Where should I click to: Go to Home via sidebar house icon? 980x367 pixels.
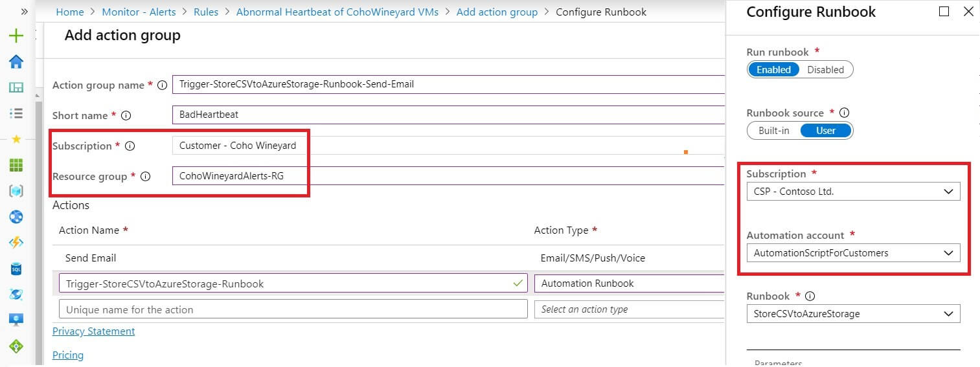click(16, 61)
